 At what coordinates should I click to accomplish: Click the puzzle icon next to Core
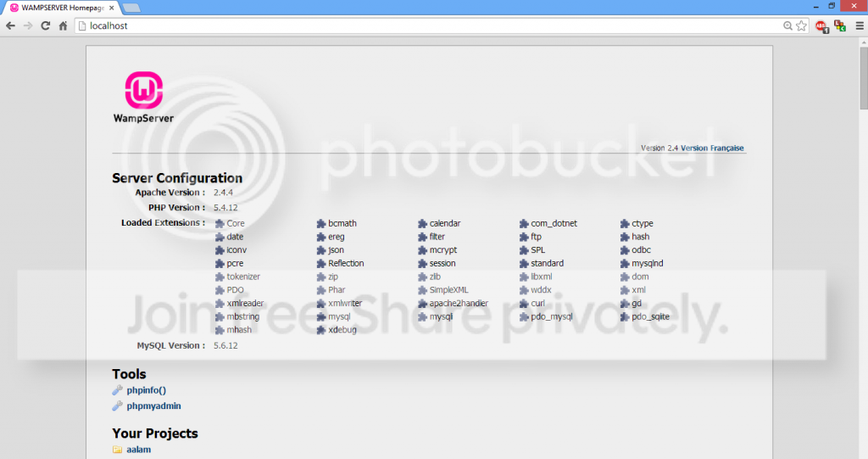[x=220, y=223]
